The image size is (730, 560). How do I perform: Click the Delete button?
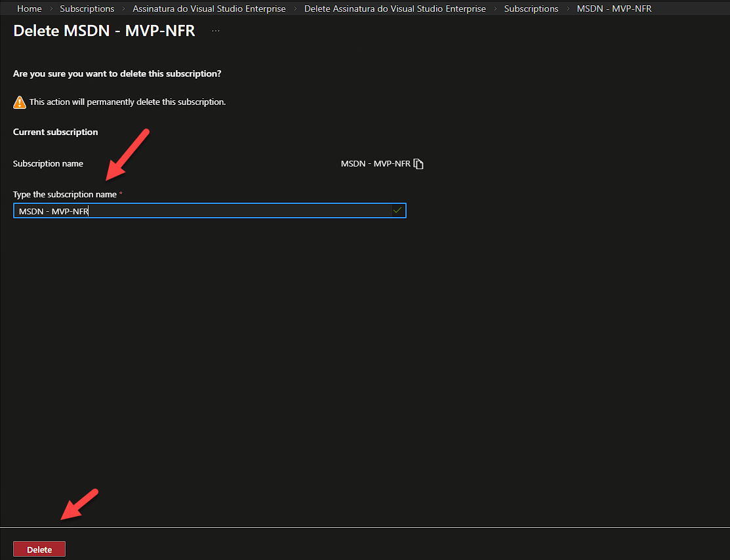tap(39, 549)
